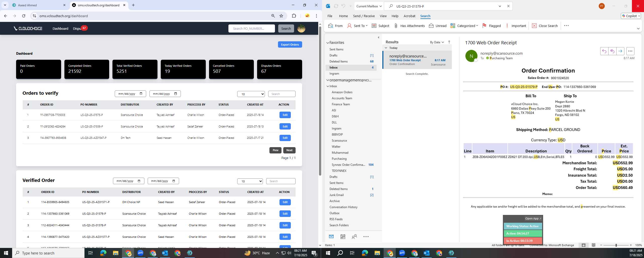Click the Windows Start button on left taskbar
This screenshot has width=644, height=258.
[x=6, y=253]
